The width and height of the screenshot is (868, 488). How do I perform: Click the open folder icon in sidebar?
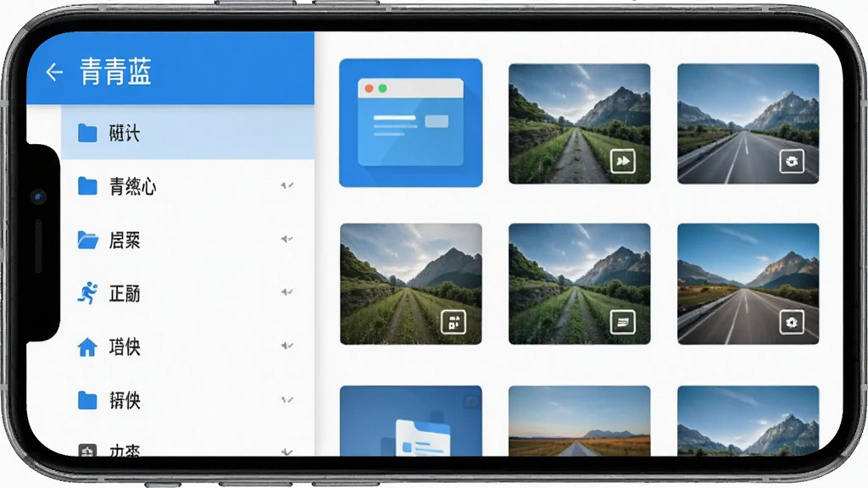[x=87, y=240]
